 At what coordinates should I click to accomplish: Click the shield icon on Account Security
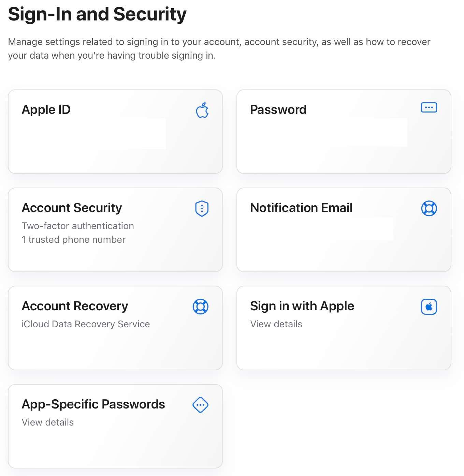pyautogui.click(x=202, y=208)
